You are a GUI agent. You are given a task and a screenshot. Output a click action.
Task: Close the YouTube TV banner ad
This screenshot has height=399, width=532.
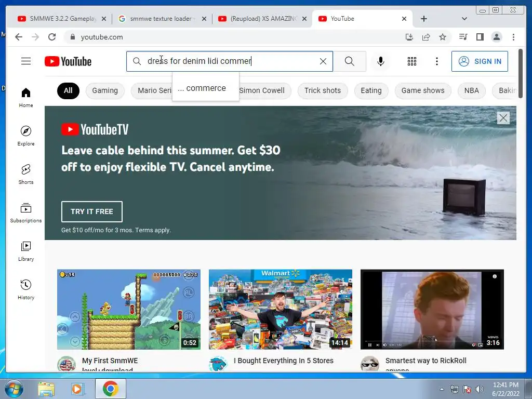503,118
